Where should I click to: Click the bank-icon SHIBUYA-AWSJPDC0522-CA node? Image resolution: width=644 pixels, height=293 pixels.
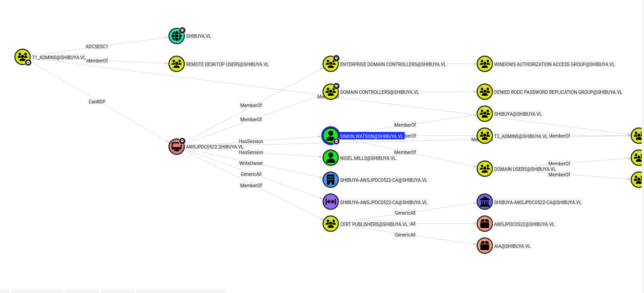[485, 201]
